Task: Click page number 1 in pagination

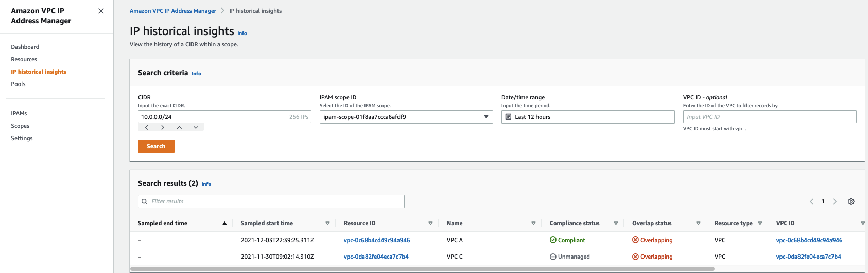Action: point(823,201)
